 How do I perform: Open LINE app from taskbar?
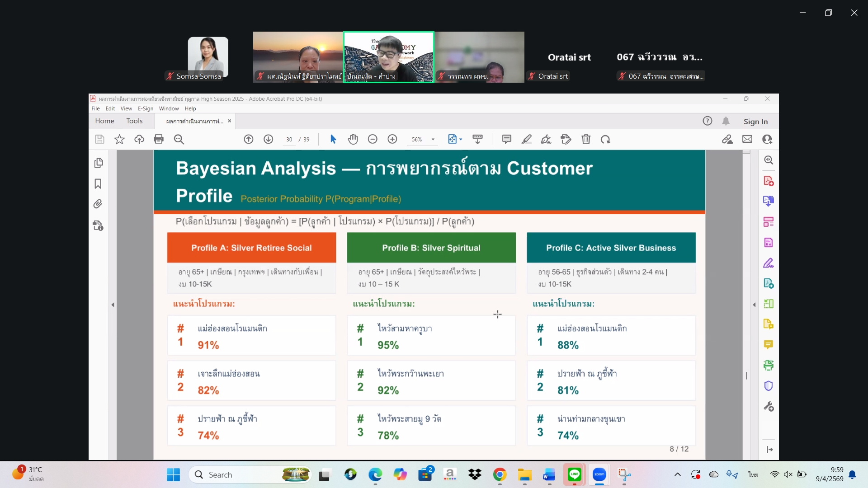tap(574, 474)
